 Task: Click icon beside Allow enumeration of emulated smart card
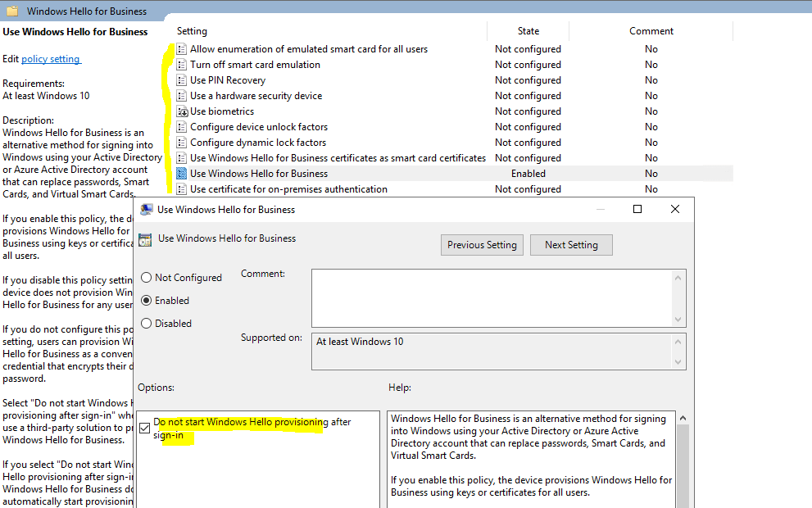pos(181,49)
